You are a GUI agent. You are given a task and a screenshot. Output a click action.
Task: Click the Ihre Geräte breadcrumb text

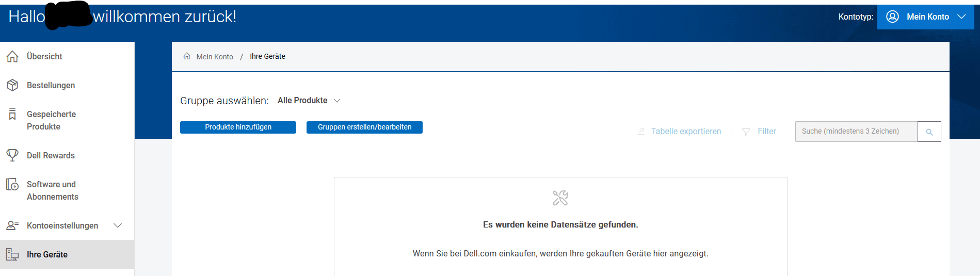pos(267,56)
